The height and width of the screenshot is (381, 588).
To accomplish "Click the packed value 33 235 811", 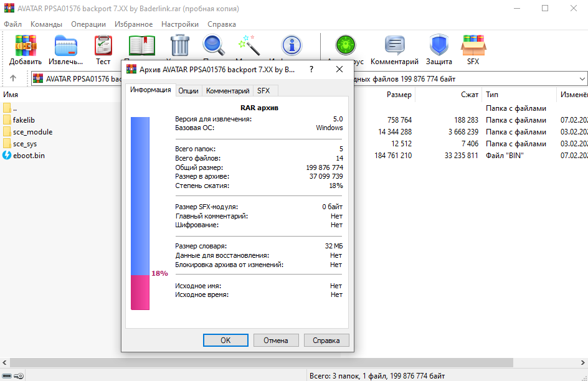I will point(462,156).
